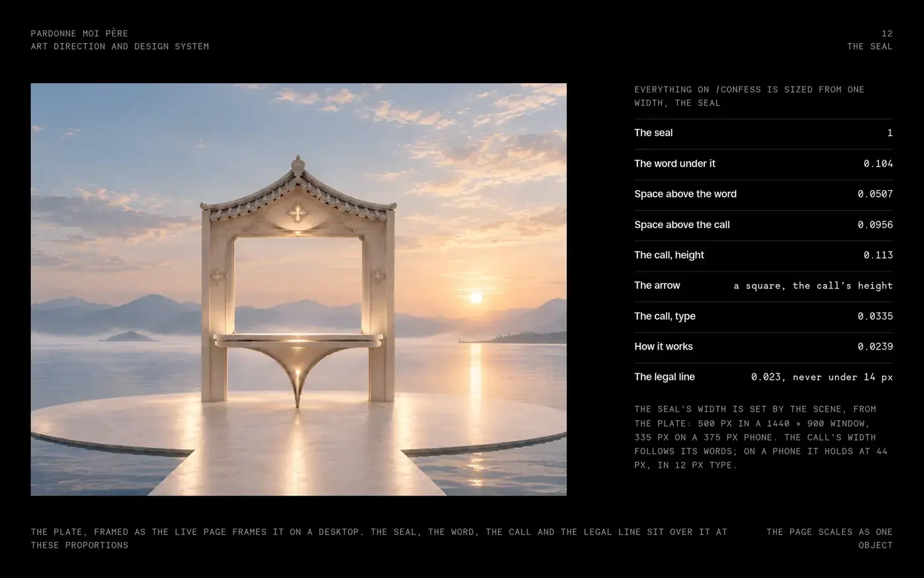Image resolution: width=924 pixels, height=578 pixels.
Task: Click "Space above the call" label
Action: point(682,225)
